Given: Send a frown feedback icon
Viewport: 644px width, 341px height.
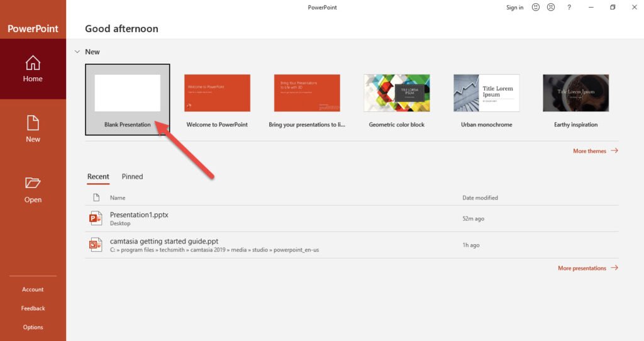Looking at the screenshot, I should [x=551, y=7].
